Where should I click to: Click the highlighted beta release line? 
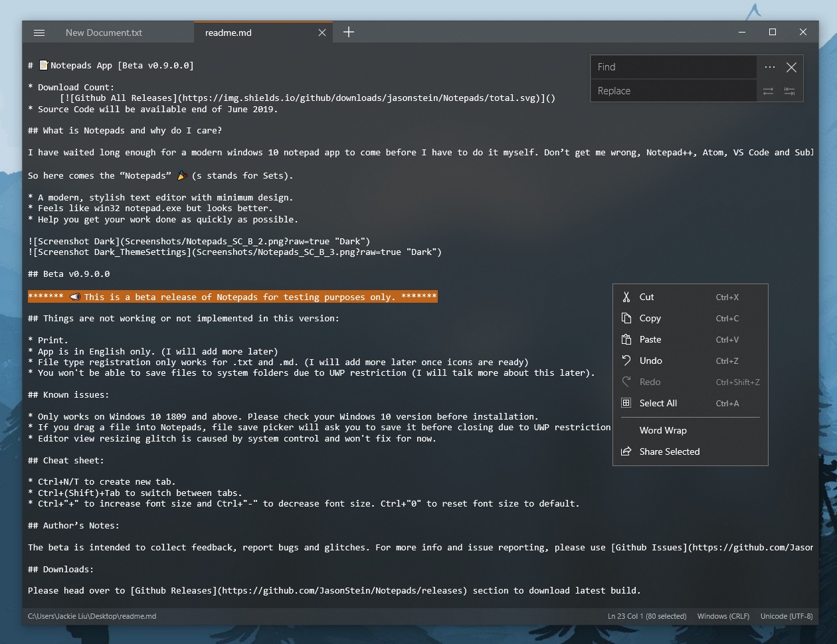tap(232, 297)
